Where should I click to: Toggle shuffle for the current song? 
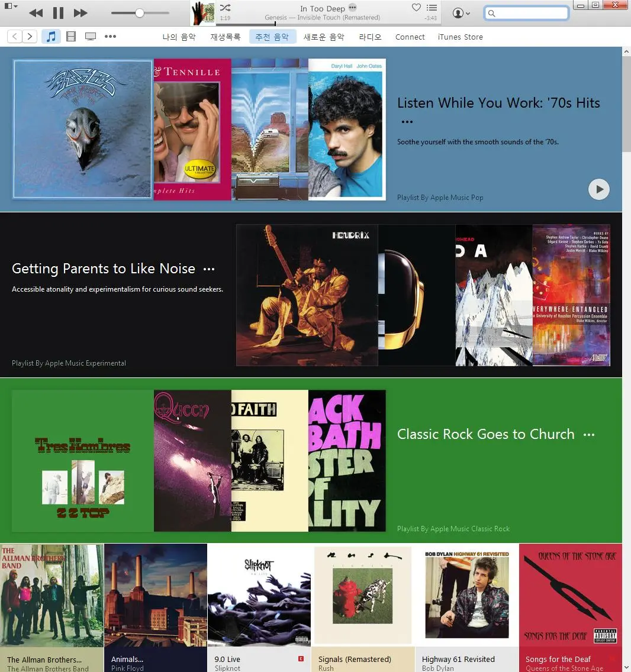click(x=225, y=8)
